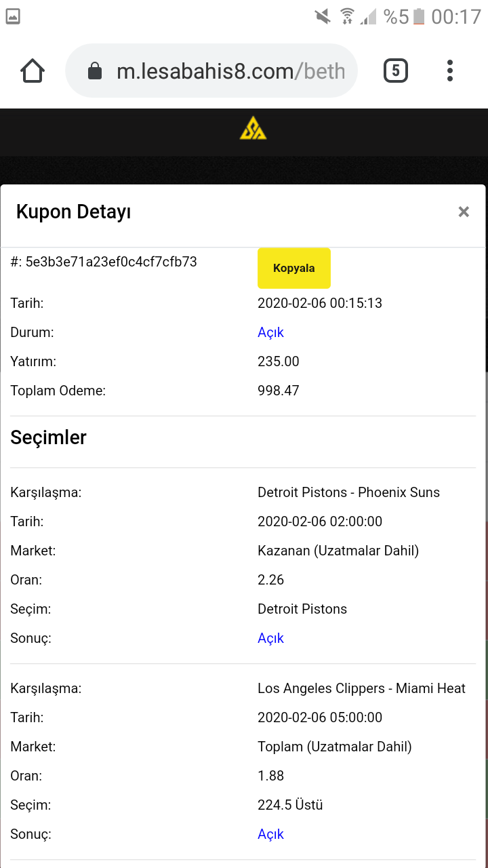Tap the mobile signal strength icon
The width and height of the screenshot is (488, 868).
[368, 16]
